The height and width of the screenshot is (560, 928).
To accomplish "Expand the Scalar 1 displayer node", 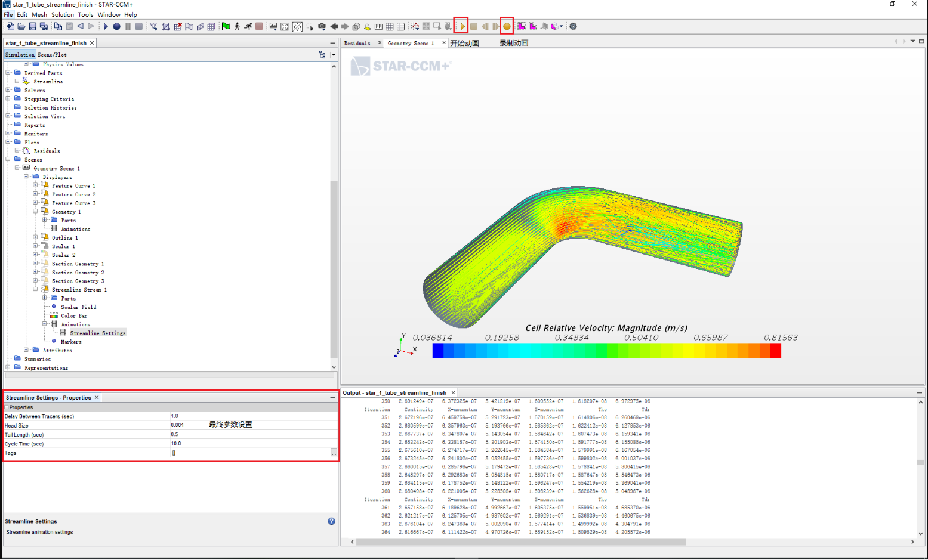I will [x=35, y=246].
